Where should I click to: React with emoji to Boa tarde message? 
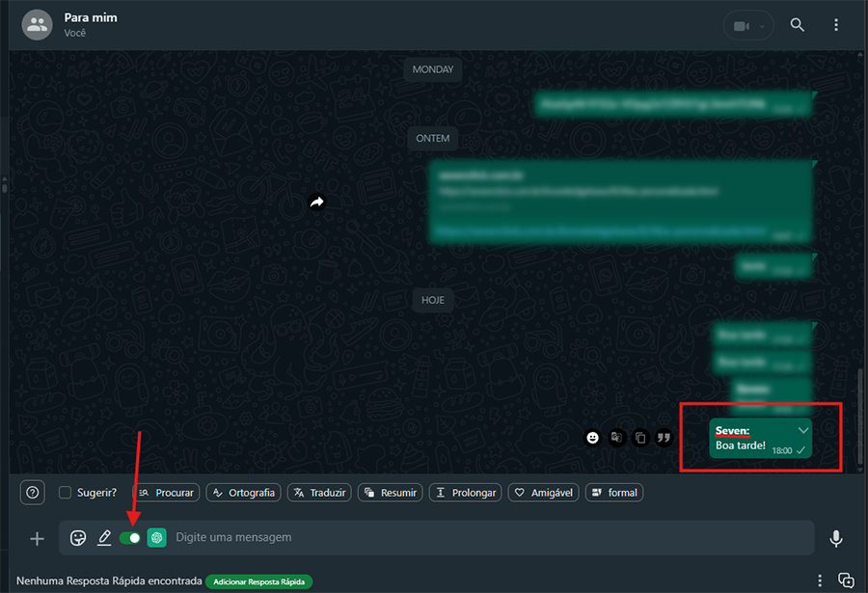[592, 438]
